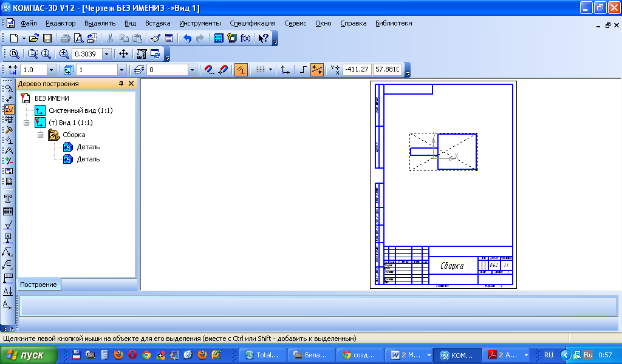The width and height of the screenshot is (622, 364).
Task: Select the Surface roughness symbol tool
Action: pyautogui.click(x=8, y=224)
